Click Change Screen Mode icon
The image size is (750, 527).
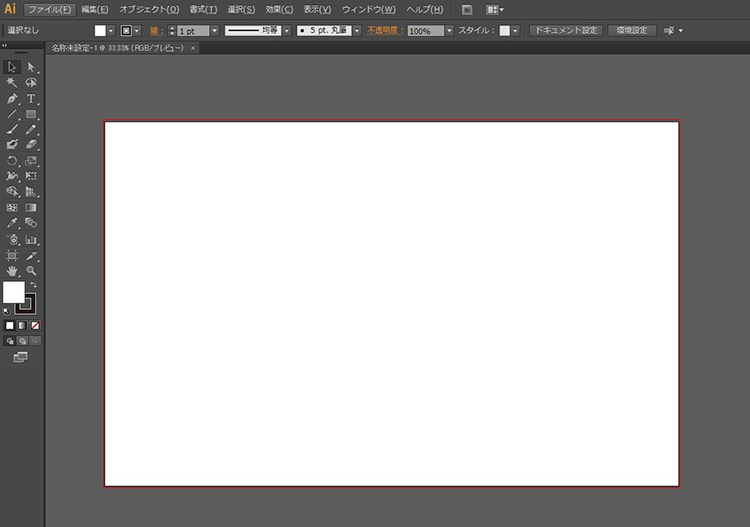click(x=21, y=357)
